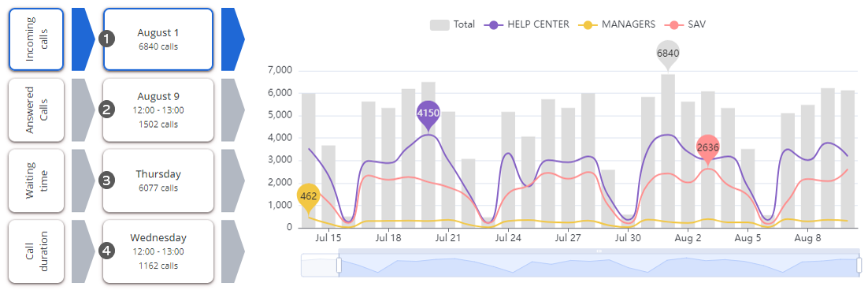
Task: Open the Wednesday 1162 calls card
Action: [x=158, y=251]
